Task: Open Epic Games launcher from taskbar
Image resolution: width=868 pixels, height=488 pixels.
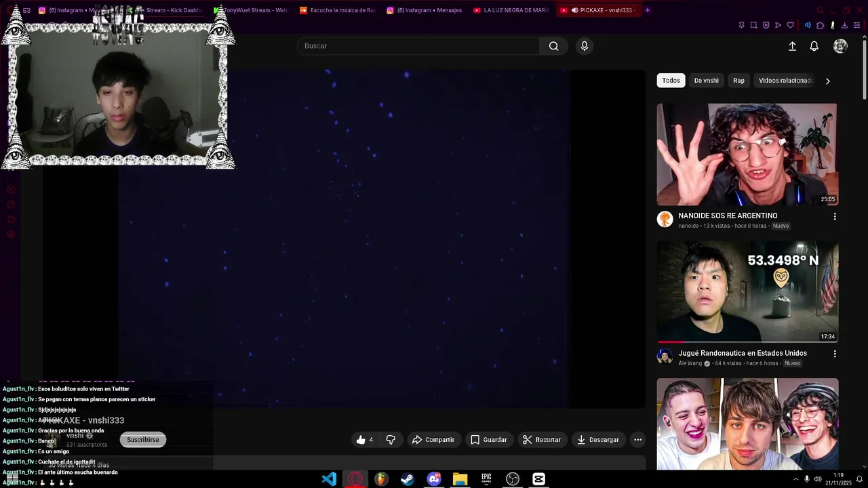Action: click(486, 479)
